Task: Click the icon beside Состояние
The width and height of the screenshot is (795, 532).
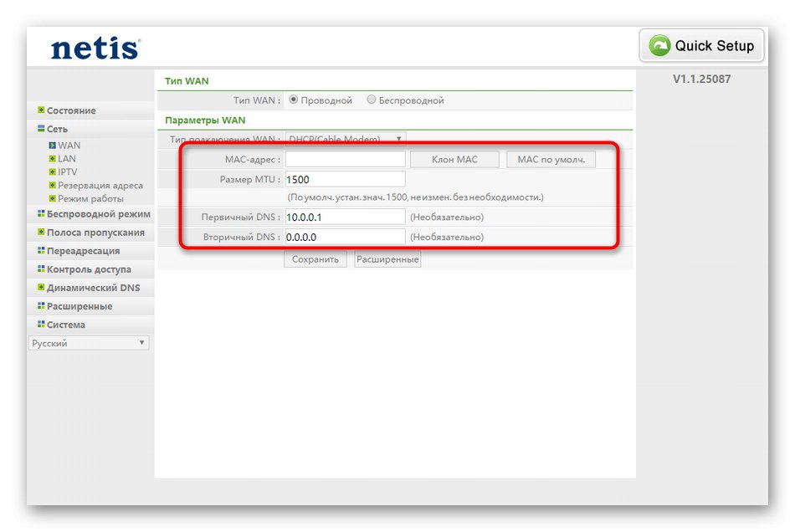Action: (x=41, y=110)
